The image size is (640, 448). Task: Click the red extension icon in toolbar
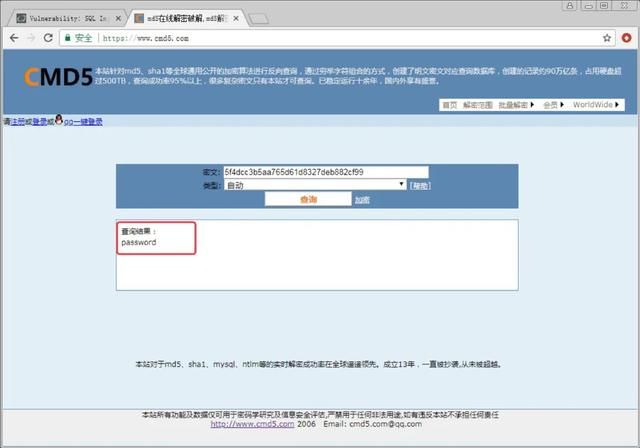tap(624, 38)
